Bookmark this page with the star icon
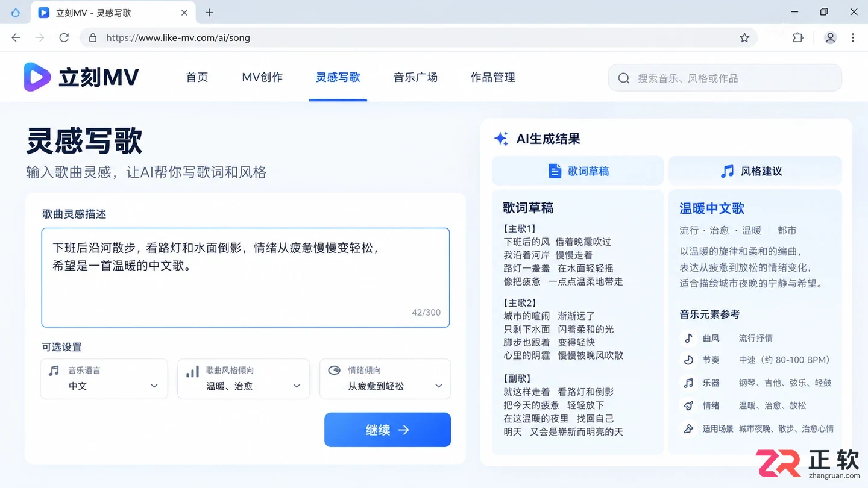This screenshot has height=488, width=868. tap(744, 37)
